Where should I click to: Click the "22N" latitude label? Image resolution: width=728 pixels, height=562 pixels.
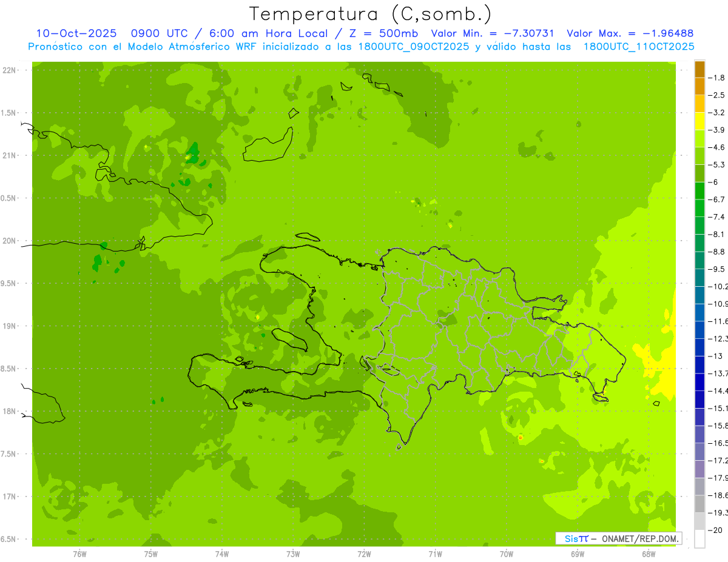coord(10,70)
